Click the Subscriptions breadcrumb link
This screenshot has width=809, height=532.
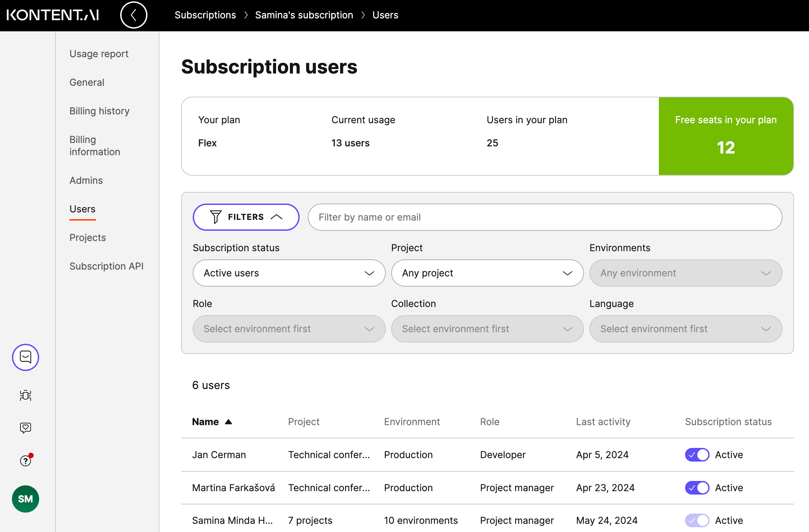coord(205,15)
